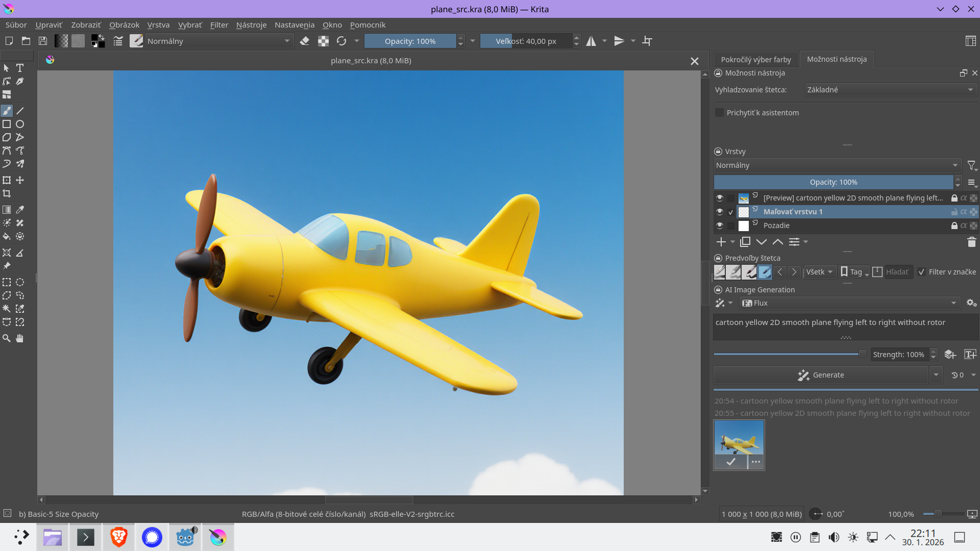Uncheck Filter v značke checkbox
This screenshot has width=980, height=551.
921,272
